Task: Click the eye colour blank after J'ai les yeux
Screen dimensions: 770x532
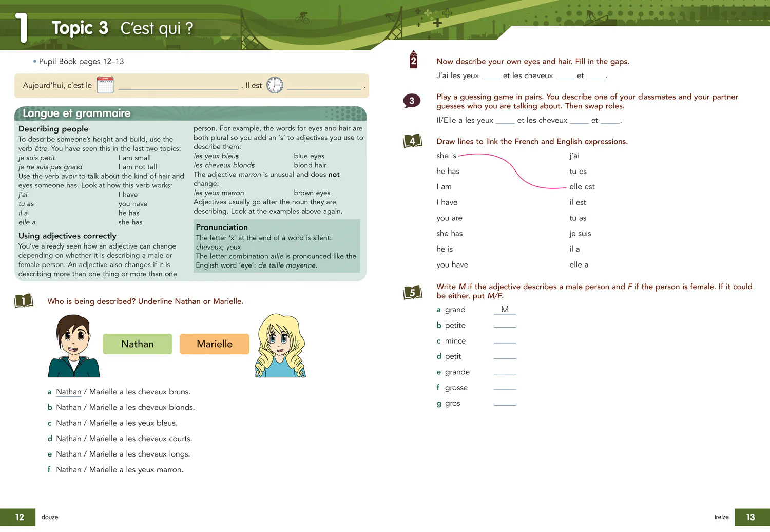Action: pyautogui.click(x=491, y=76)
